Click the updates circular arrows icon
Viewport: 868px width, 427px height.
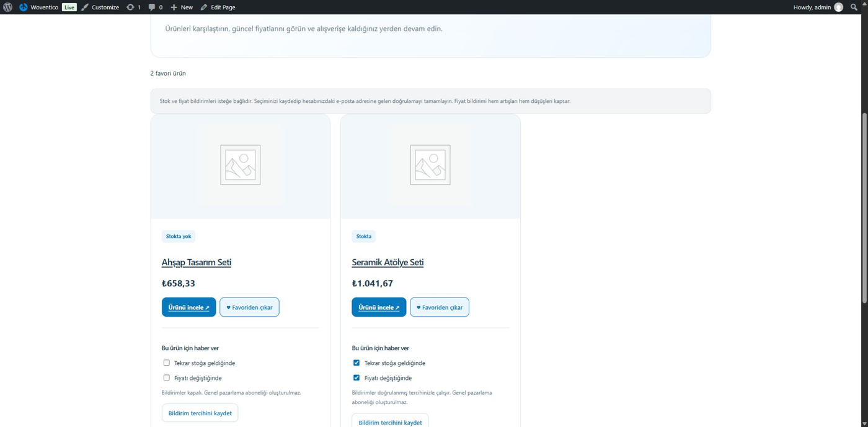pyautogui.click(x=130, y=7)
